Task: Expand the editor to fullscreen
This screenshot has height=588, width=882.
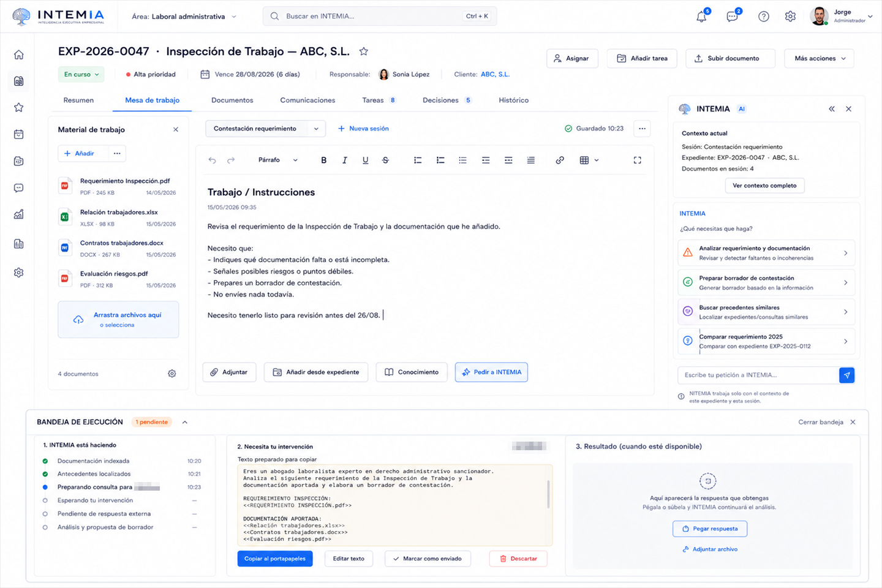Action: point(638,160)
